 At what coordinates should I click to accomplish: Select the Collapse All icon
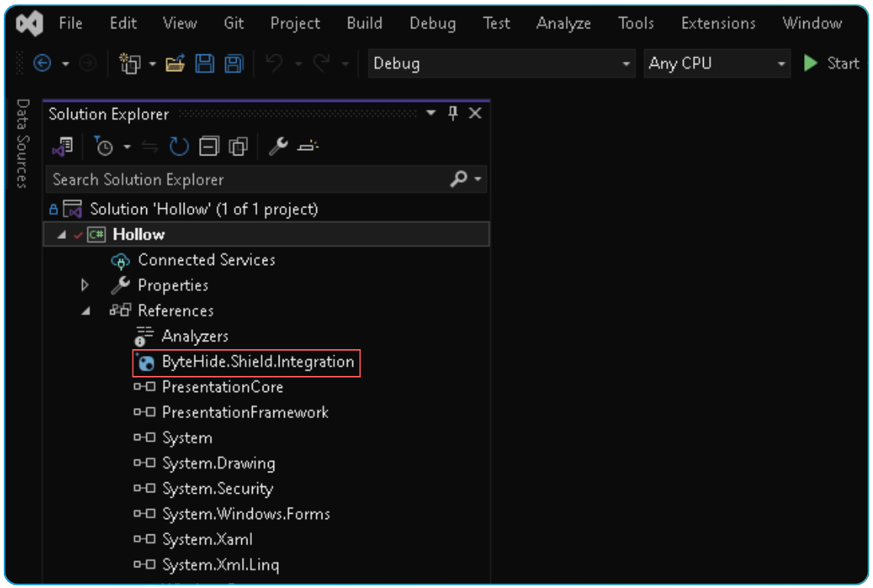pyautogui.click(x=208, y=145)
